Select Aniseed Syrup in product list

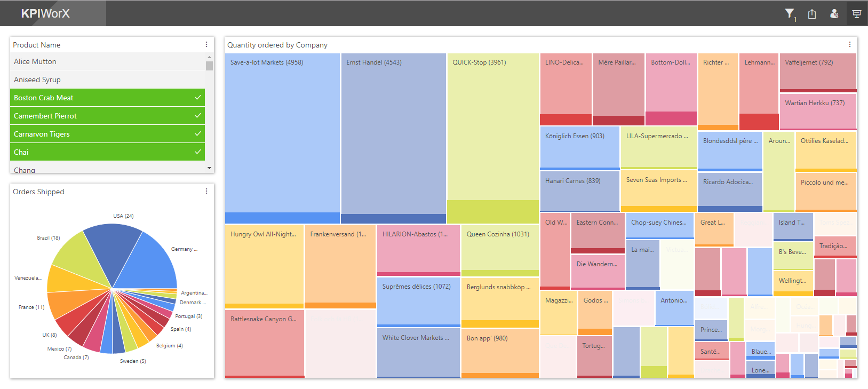[x=107, y=80]
